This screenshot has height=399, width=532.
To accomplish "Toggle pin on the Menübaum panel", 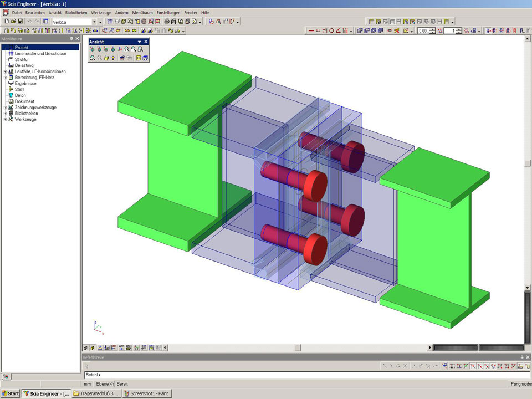I will coord(71,39).
